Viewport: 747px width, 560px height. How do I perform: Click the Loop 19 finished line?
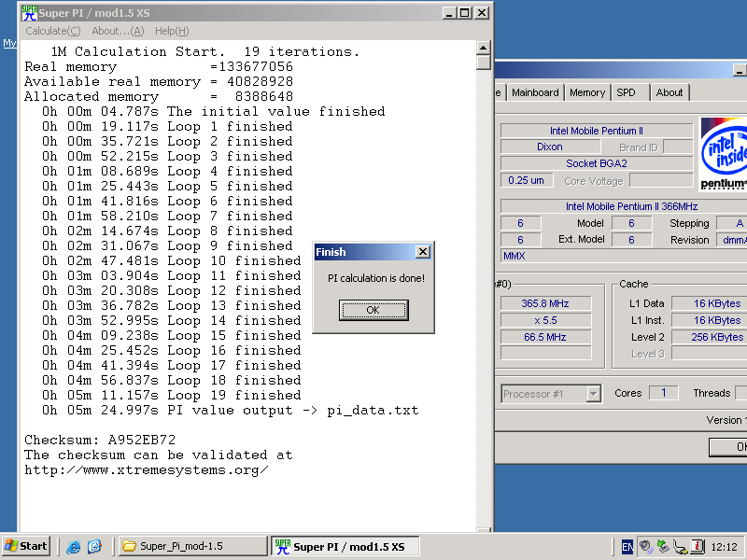(x=171, y=395)
